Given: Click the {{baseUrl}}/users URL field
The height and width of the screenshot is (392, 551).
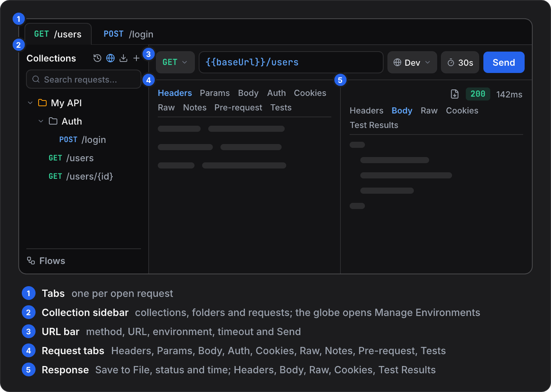Looking at the screenshot, I should tap(291, 62).
